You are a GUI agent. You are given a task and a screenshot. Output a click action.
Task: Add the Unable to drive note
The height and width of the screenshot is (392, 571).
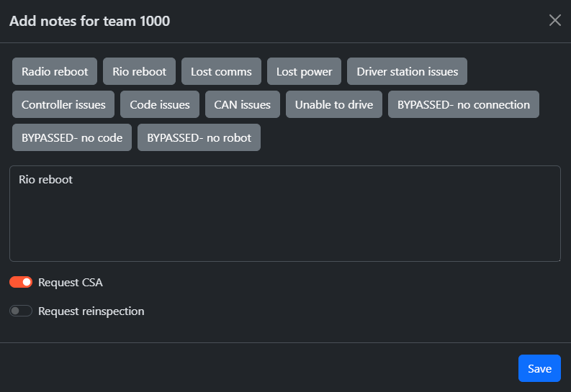click(334, 104)
